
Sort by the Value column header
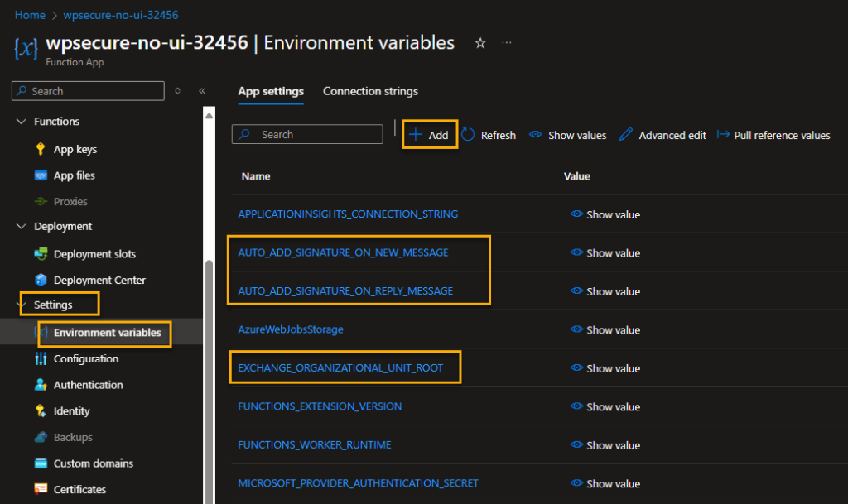(577, 176)
